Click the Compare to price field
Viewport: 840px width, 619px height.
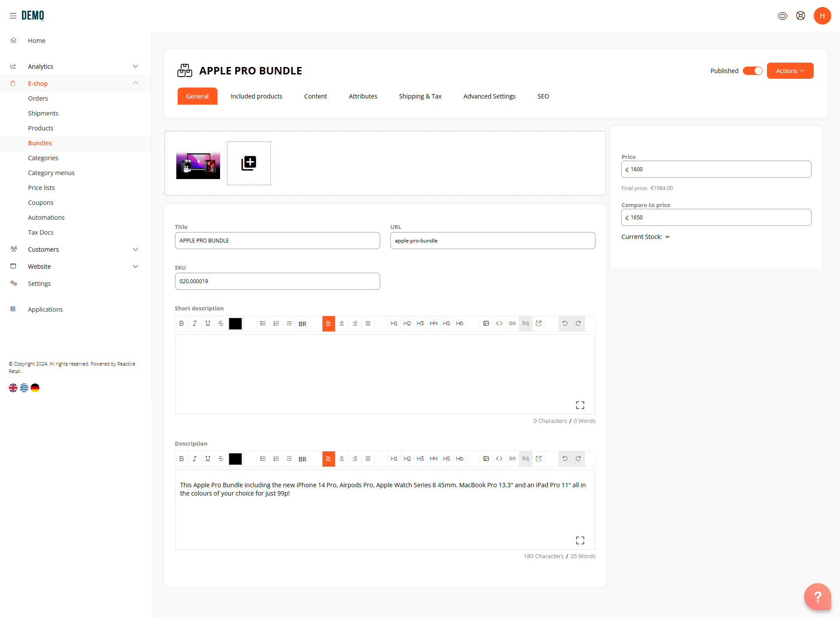[716, 218]
